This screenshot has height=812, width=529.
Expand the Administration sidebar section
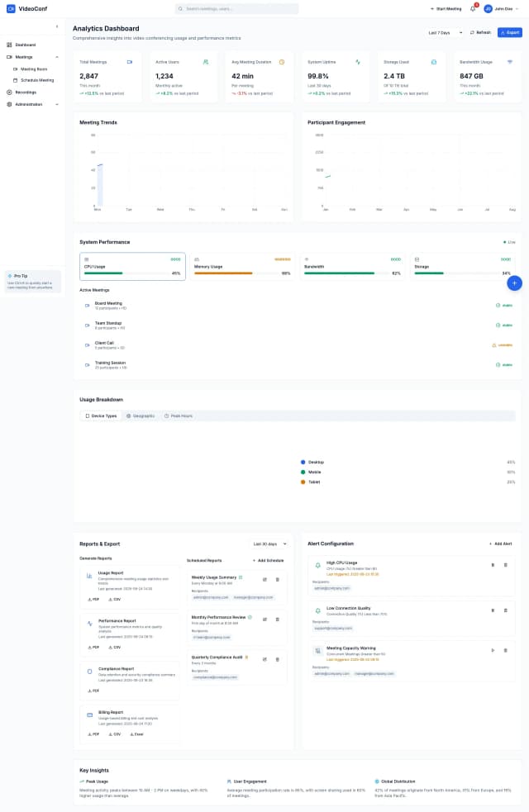click(31, 104)
